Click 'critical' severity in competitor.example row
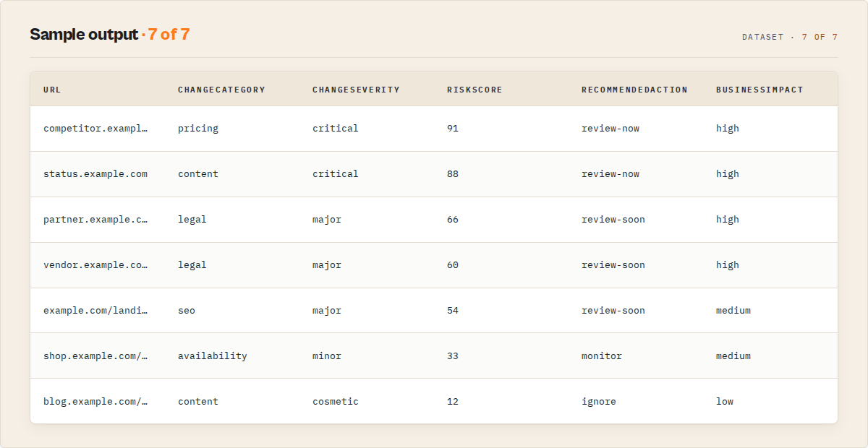The image size is (868, 448). tap(336, 129)
